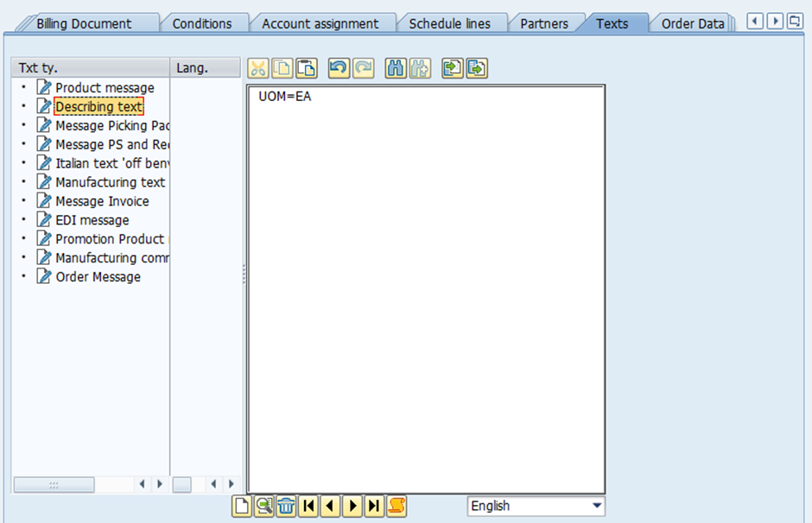Switch to the Conditions tab

coord(202,24)
